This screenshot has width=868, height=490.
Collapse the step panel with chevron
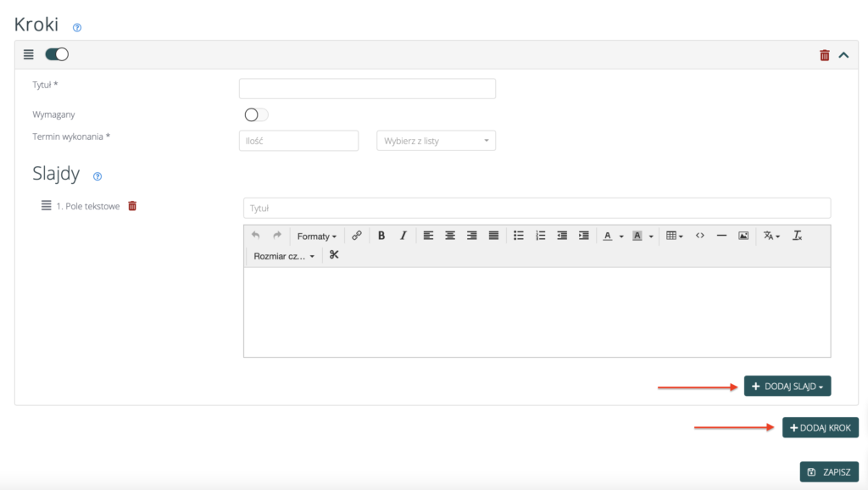point(843,55)
